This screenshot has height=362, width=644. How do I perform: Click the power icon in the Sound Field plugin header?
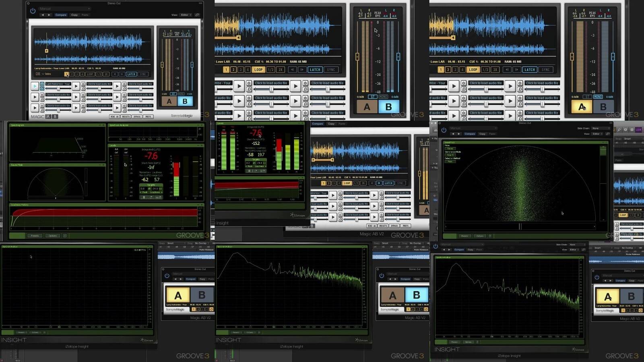coord(444,130)
